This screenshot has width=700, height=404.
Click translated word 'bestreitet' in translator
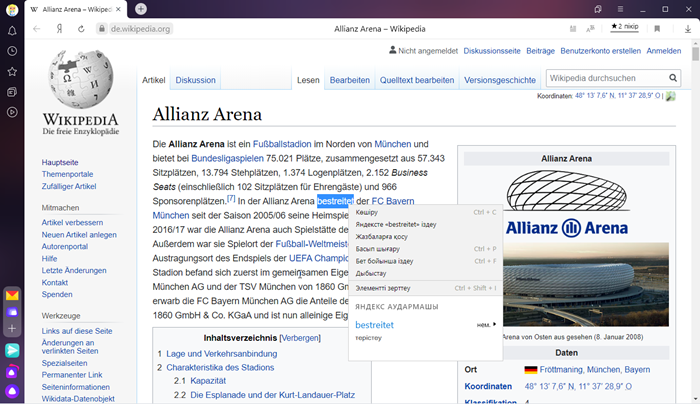click(x=374, y=325)
